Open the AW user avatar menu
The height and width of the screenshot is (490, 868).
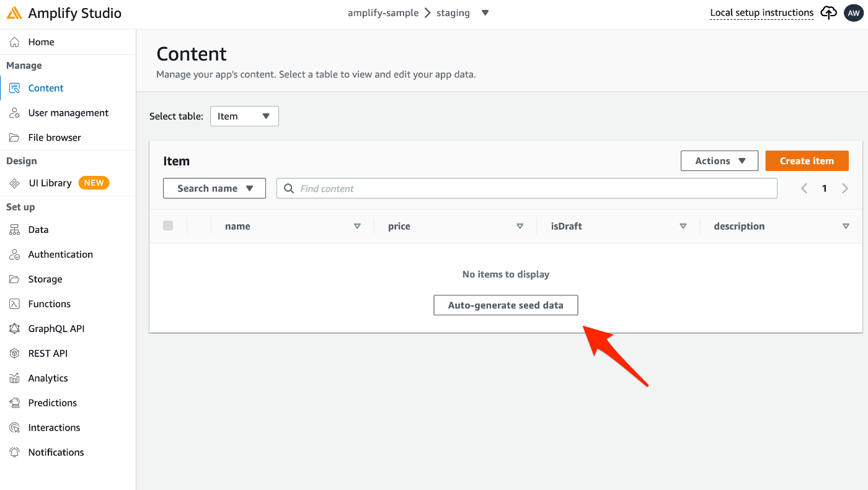pos(853,13)
